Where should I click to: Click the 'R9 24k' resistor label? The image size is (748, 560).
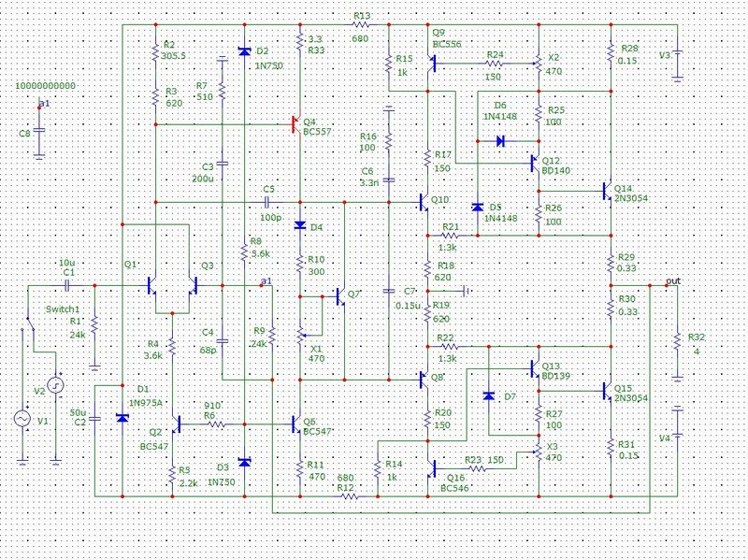[x=259, y=337]
